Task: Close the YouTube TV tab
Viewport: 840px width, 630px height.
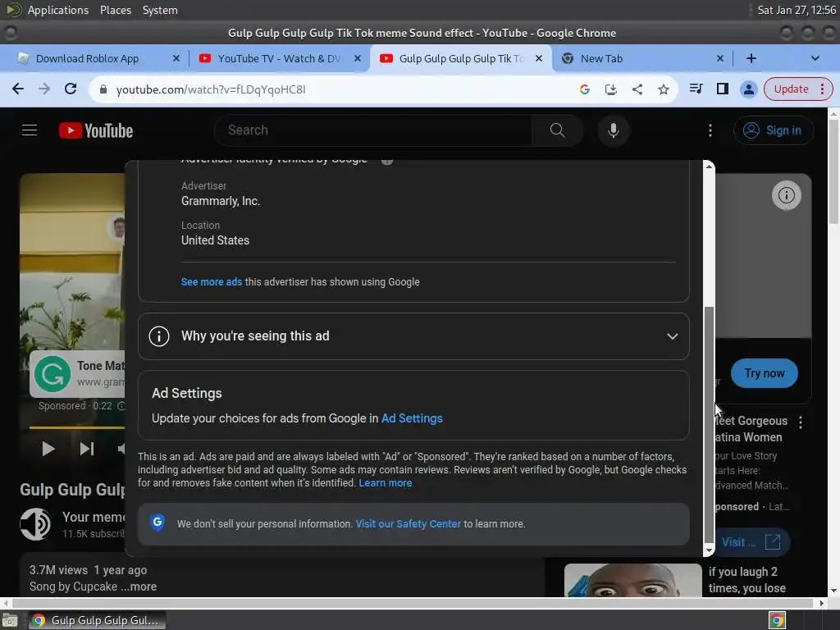Action: point(358,58)
